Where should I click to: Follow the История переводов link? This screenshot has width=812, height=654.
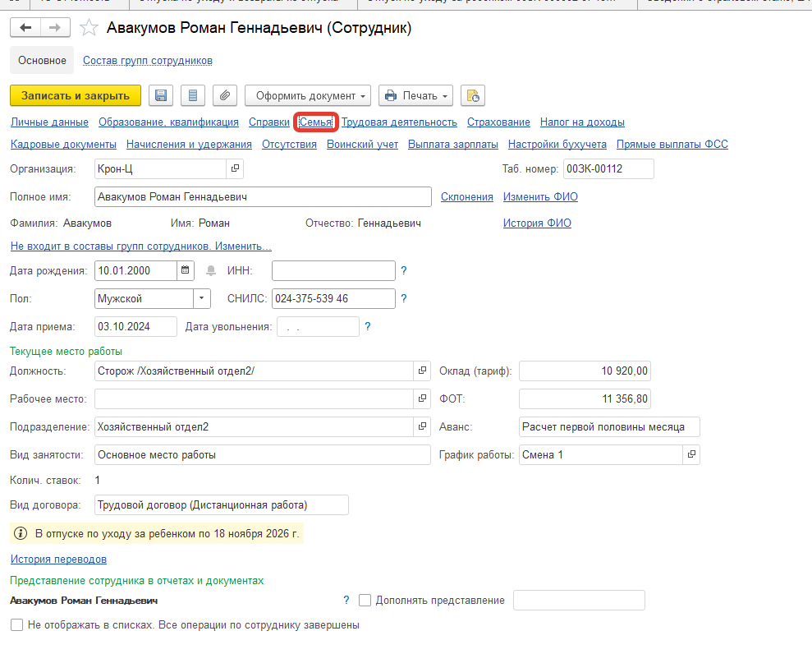point(58,560)
